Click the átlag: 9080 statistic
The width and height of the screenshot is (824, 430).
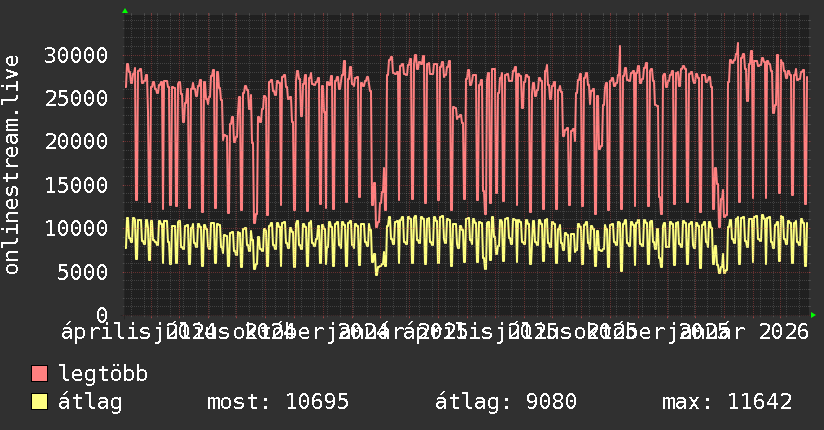(x=506, y=402)
